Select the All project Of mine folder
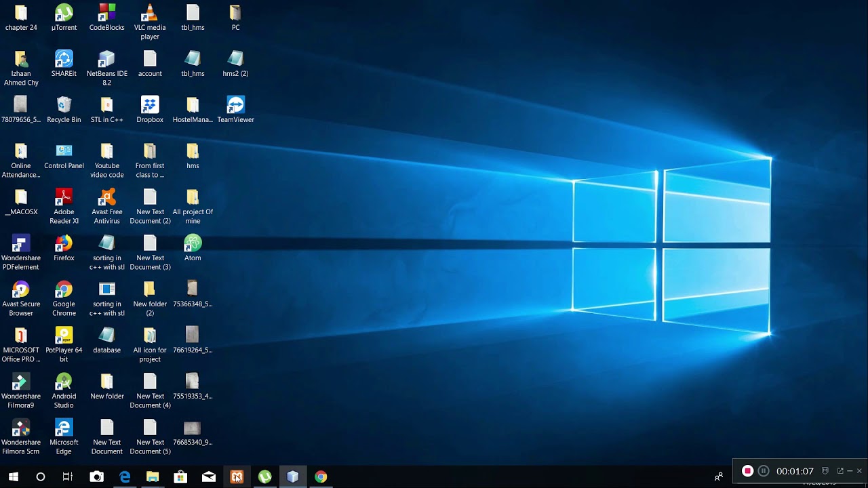This screenshot has width=868, height=488. pos(193,206)
